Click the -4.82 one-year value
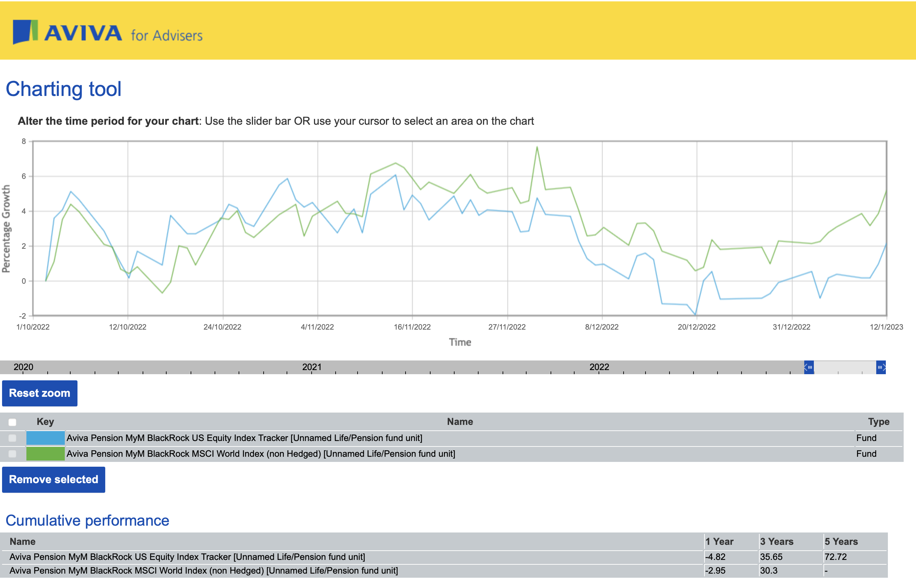916x588 pixels. point(715,557)
